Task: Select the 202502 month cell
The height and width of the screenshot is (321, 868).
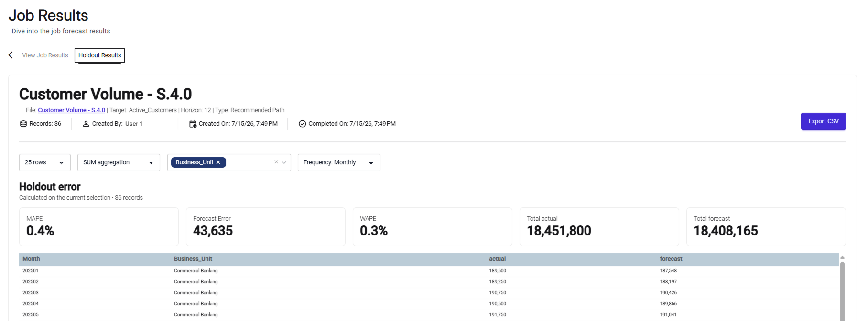Action: click(x=31, y=282)
